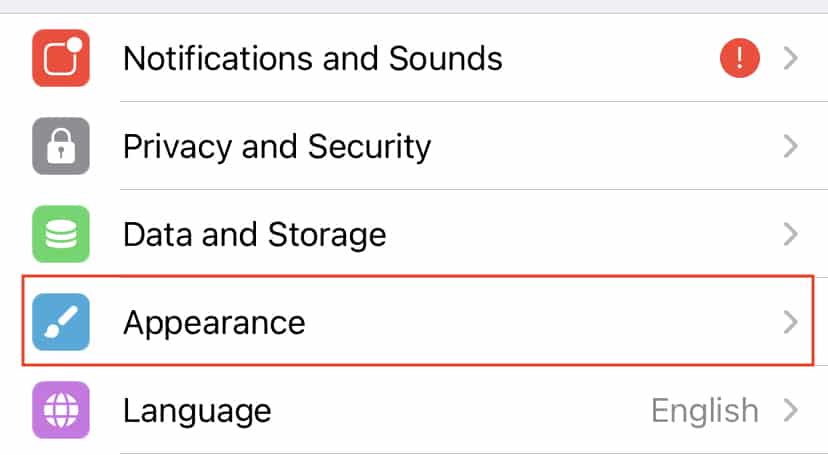Screen dimensions: 828x455
Task: Expand Notifications and Sounds via its chevron
Action: coord(791,58)
